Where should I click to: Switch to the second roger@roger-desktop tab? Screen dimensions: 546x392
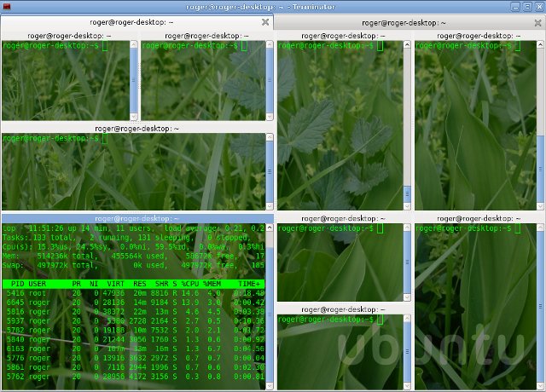point(409,22)
